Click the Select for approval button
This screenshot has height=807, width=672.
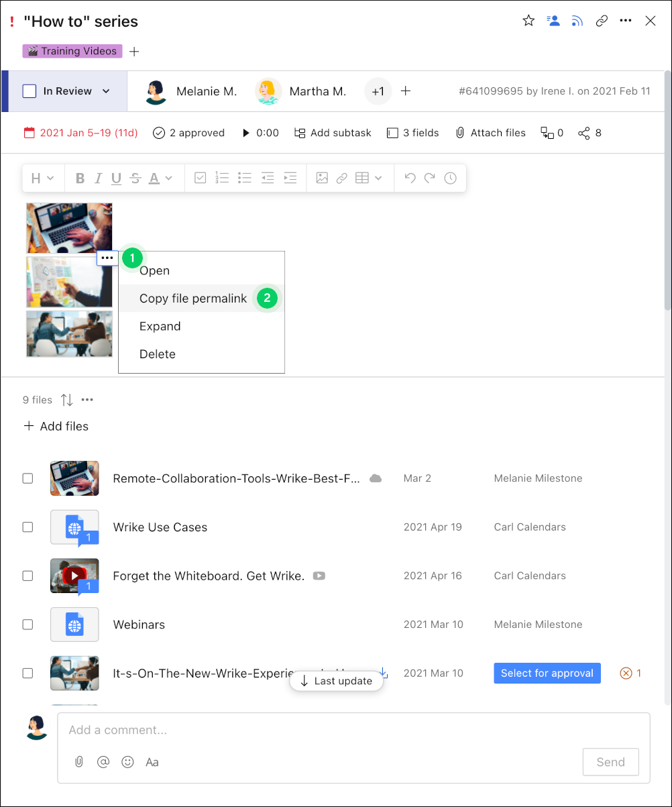547,673
